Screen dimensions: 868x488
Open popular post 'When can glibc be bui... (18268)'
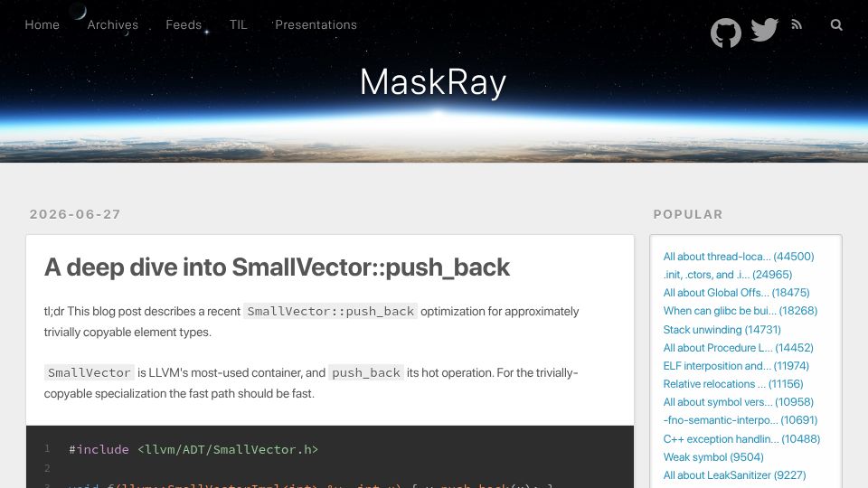(741, 311)
